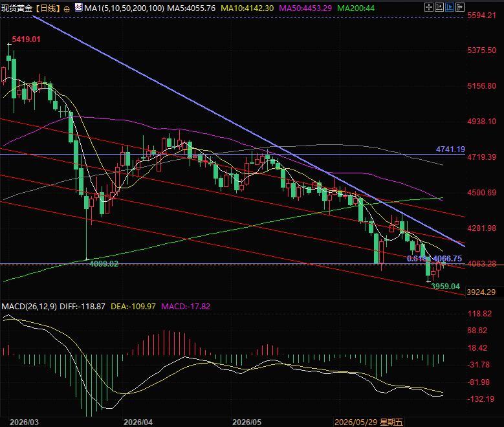
Task: Click the 18.42 MACD axis label
Action: (x=477, y=347)
